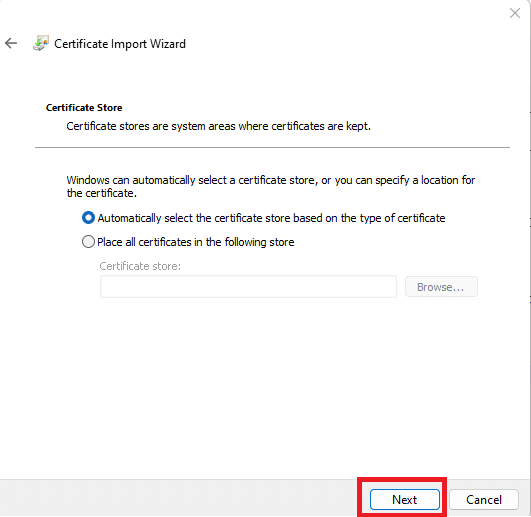
Task: Close the wizard with the X icon
Action: [515, 13]
